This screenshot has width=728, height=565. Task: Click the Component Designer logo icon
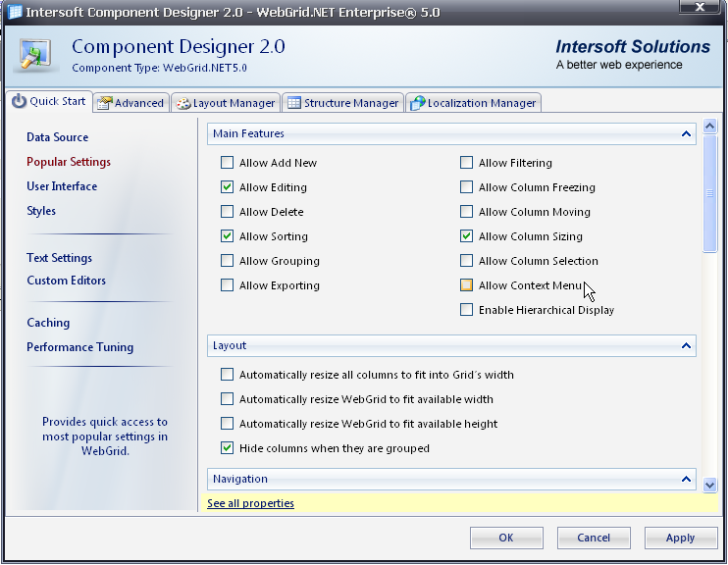[x=35, y=54]
